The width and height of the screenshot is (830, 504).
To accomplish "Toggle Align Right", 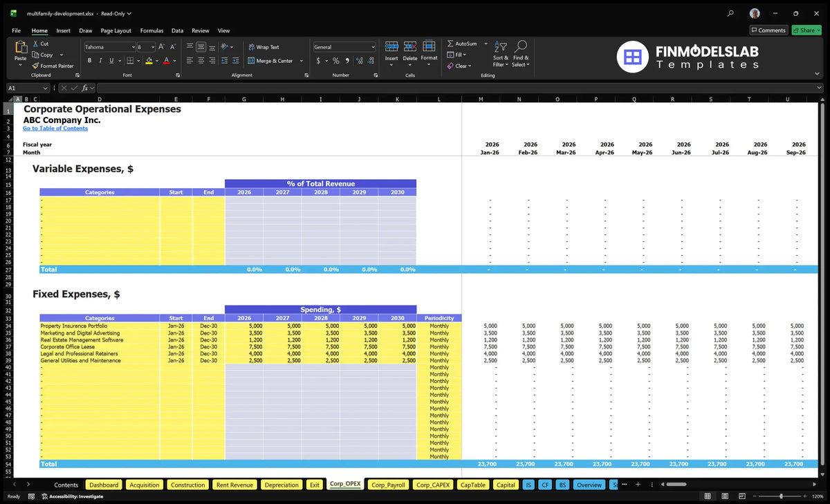I will (212, 61).
